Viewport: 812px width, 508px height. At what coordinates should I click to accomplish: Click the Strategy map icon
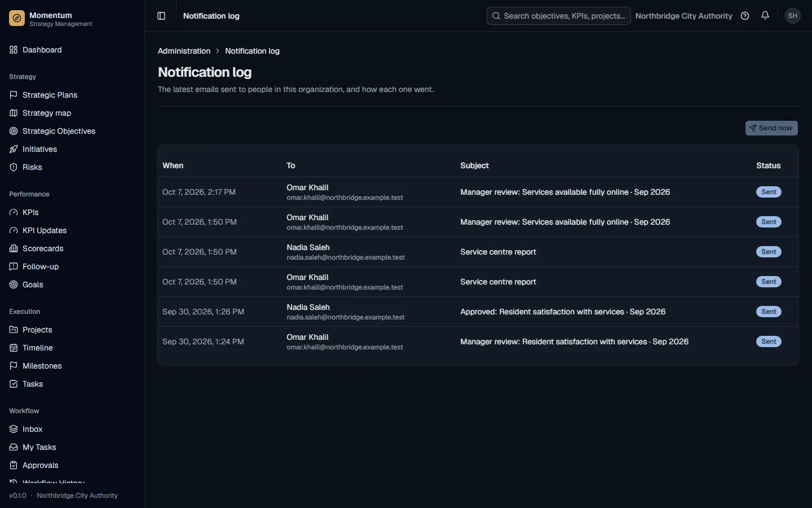pyautogui.click(x=14, y=113)
